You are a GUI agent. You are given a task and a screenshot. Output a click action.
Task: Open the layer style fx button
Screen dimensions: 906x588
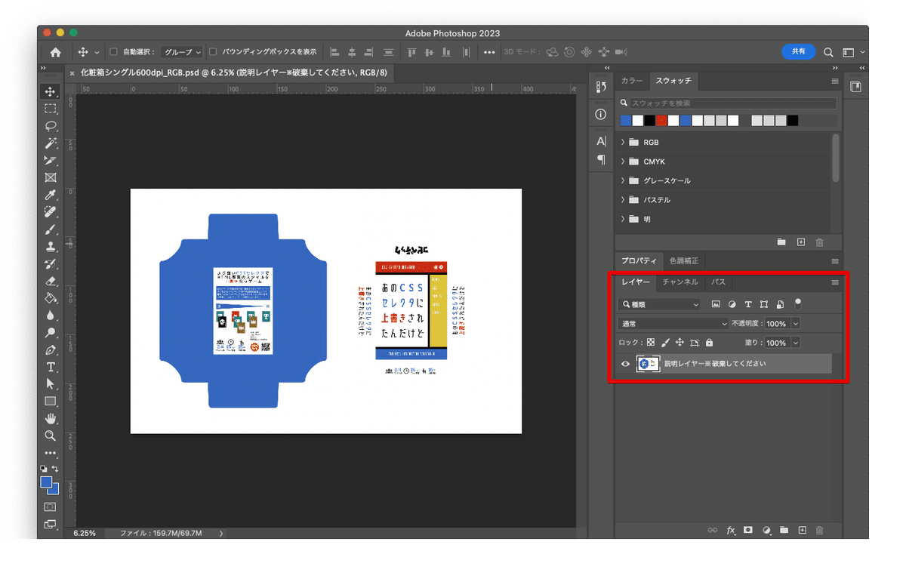[x=731, y=531]
